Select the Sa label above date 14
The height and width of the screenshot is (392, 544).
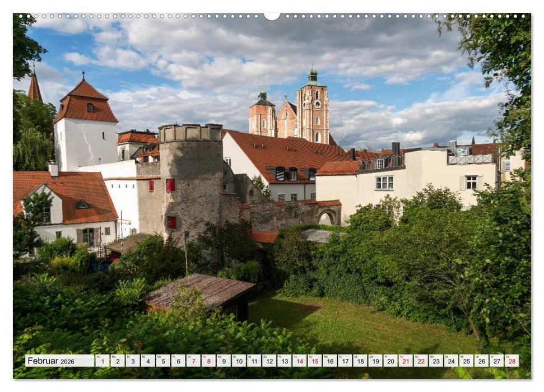297,356
